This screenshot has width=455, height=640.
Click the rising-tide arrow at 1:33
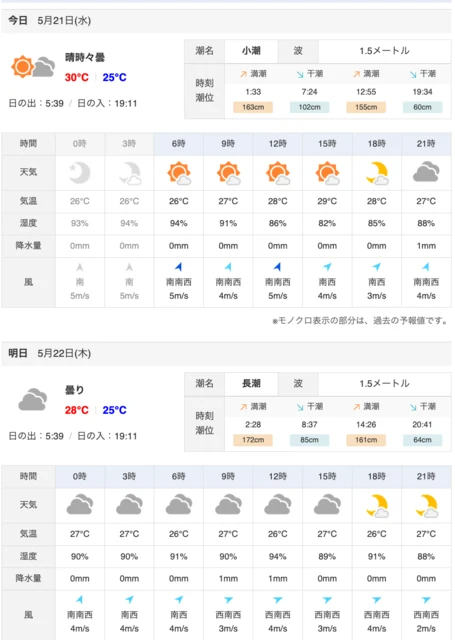[243, 74]
